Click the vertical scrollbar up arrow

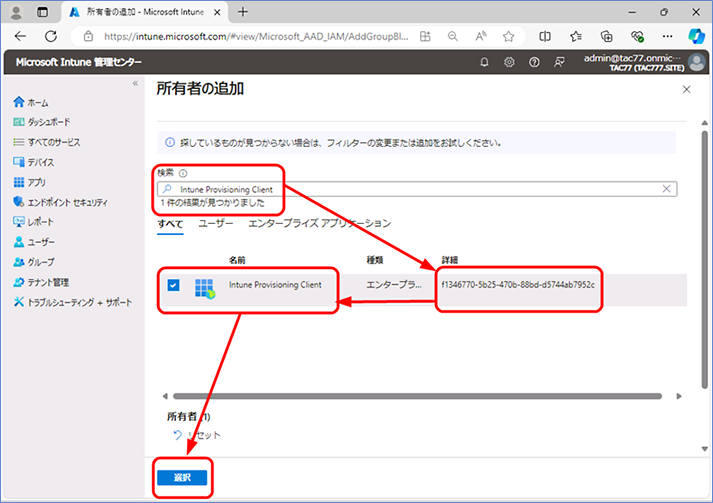point(704,123)
